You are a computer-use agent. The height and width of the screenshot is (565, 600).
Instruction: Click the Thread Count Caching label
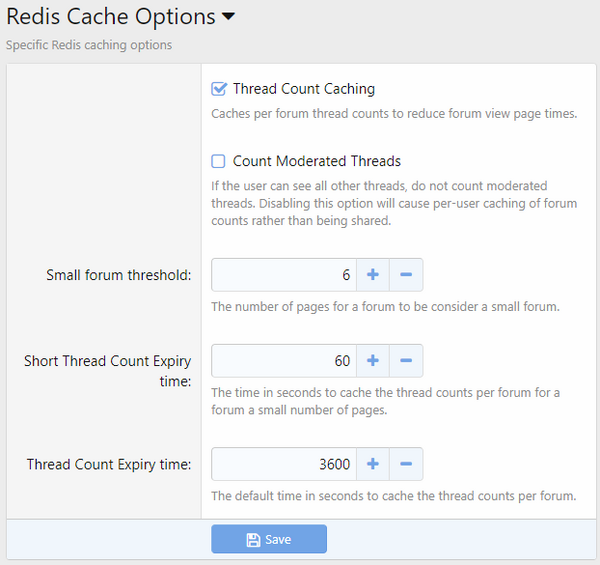pos(304,89)
